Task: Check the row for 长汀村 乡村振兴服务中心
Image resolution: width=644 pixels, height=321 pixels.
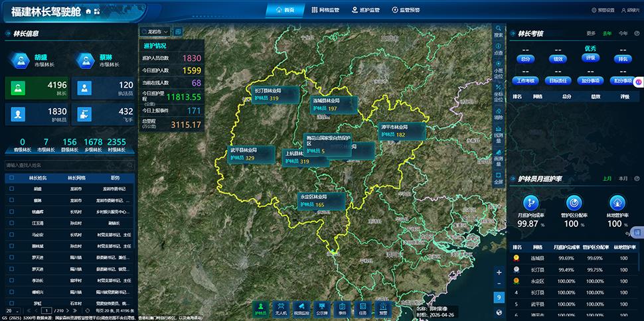Action: pyautogui.click(x=11, y=212)
